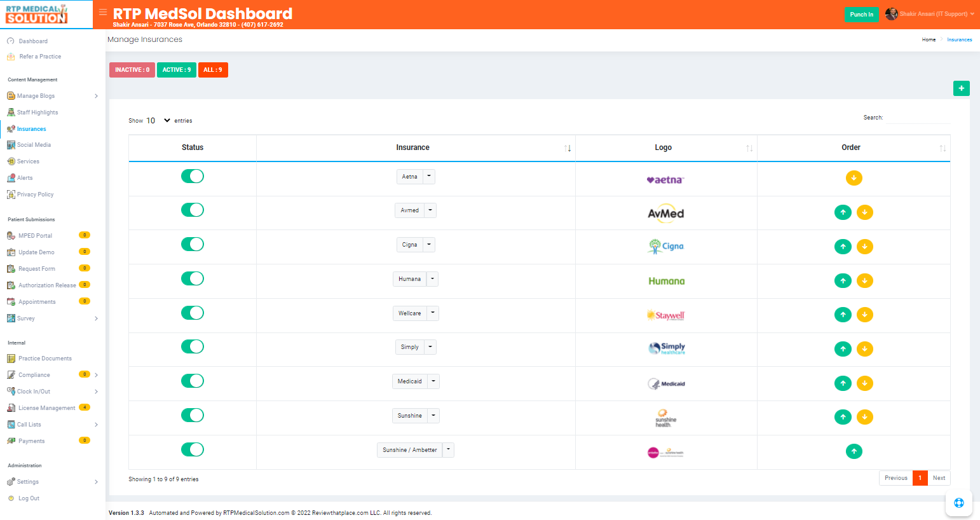This screenshot has height=520, width=980.
Task: Toggle Cigna status switch
Action: click(x=193, y=244)
